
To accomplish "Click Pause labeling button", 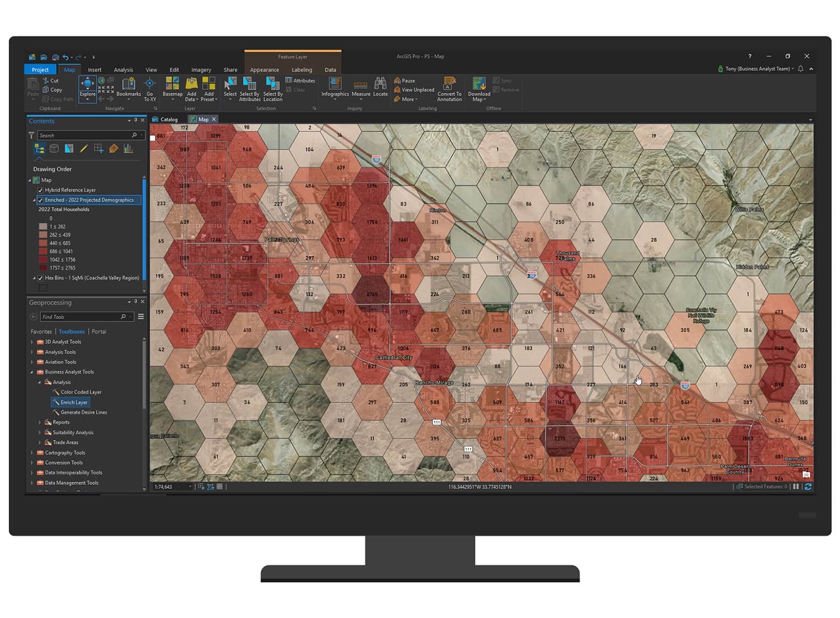I will [404, 80].
